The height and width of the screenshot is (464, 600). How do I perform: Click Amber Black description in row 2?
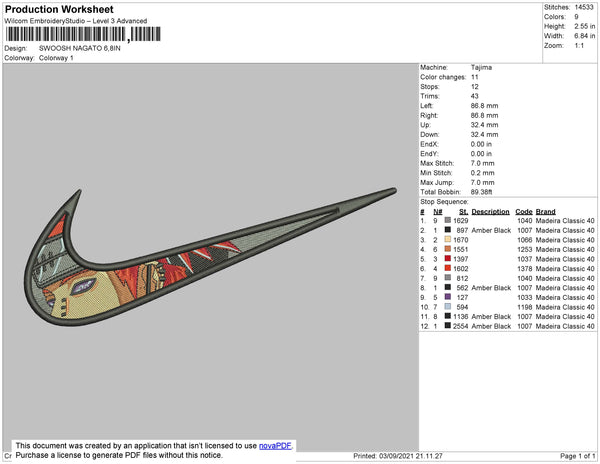coord(491,230)
